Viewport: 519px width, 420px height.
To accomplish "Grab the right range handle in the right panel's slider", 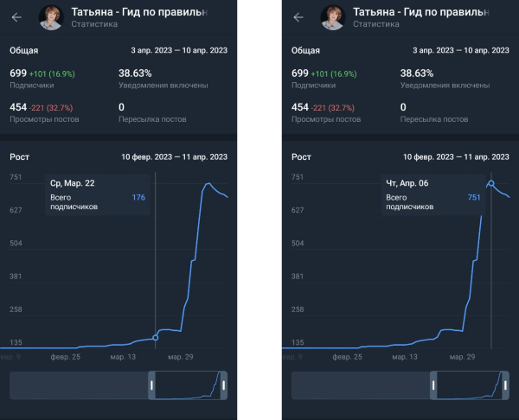I will (505, 385).
